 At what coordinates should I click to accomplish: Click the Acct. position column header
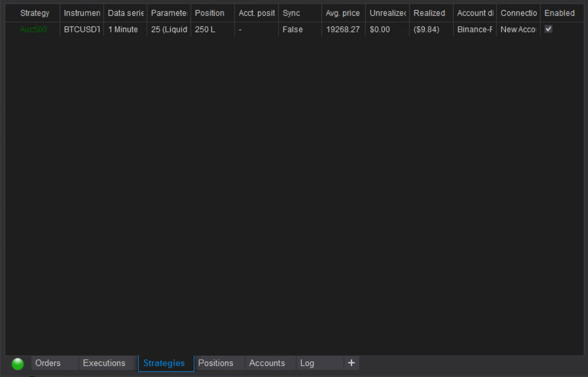(x=257, y=13)
